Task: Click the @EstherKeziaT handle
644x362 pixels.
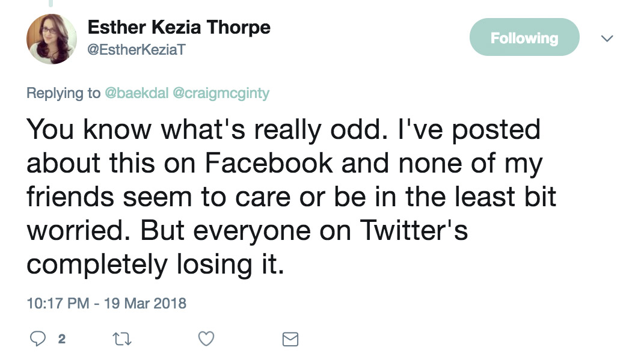Action: point(137,51)
